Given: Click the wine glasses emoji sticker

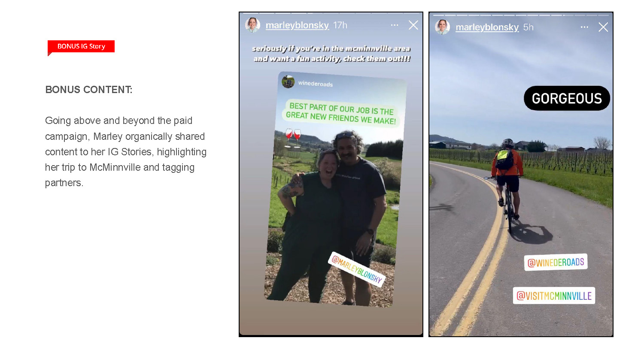Looking at the screenshot, I should click(x=293, y=138).
